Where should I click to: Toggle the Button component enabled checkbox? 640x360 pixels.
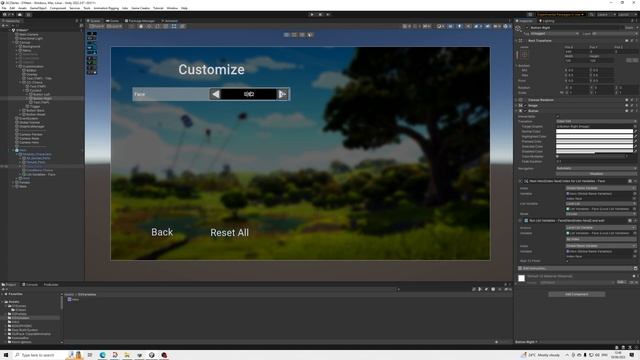pos(525,111)
